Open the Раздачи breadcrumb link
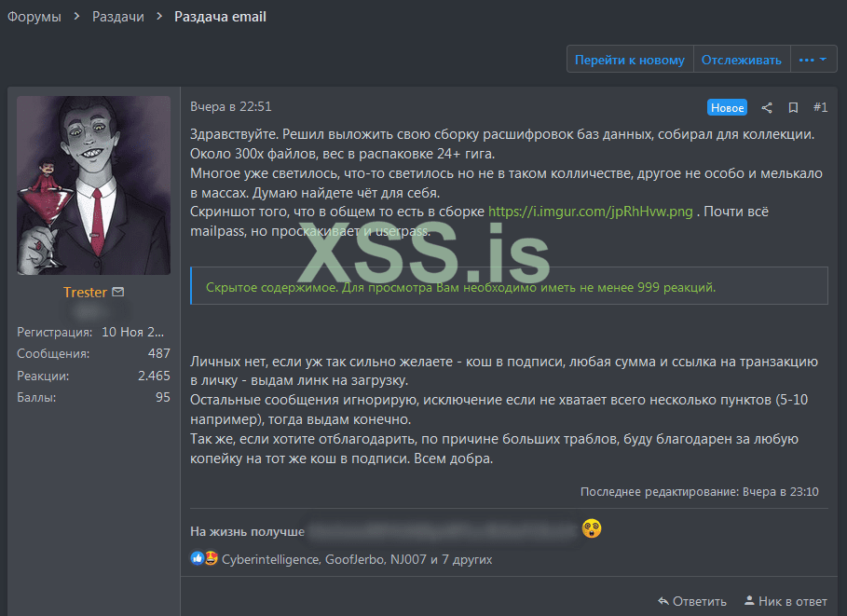Viewport: 847px width, 616px height. 117,17
